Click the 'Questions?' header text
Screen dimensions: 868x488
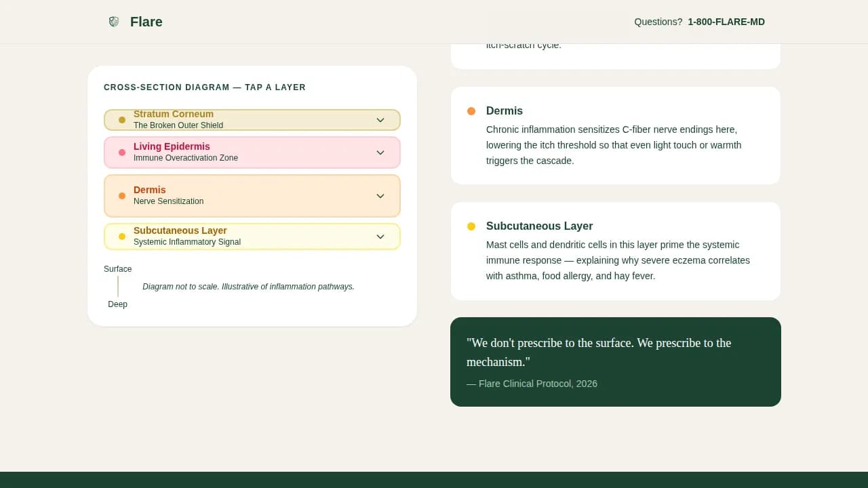(658, 22)
